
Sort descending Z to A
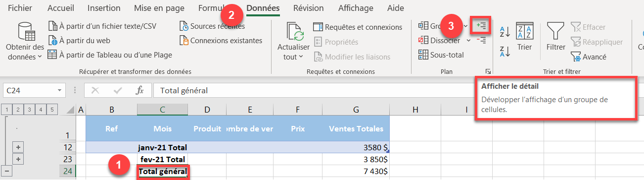[x=505, y=52]
